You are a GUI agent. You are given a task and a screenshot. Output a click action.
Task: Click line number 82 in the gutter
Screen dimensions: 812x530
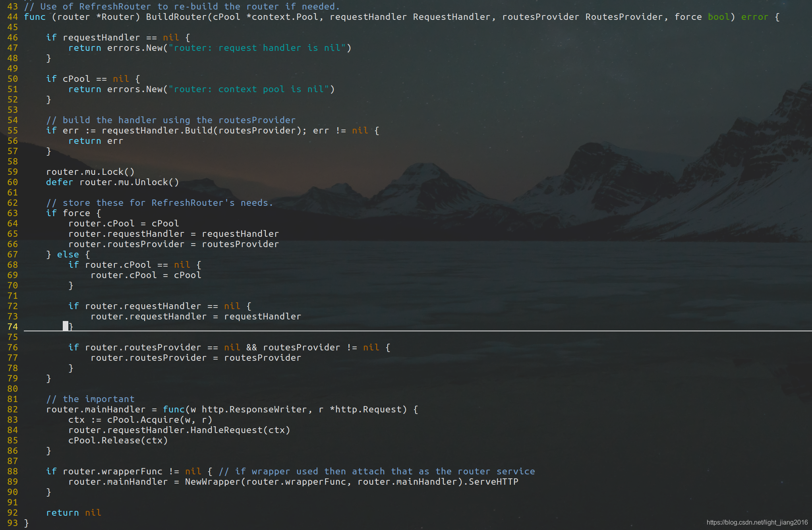pyautogui.click(x=12, y=410)
